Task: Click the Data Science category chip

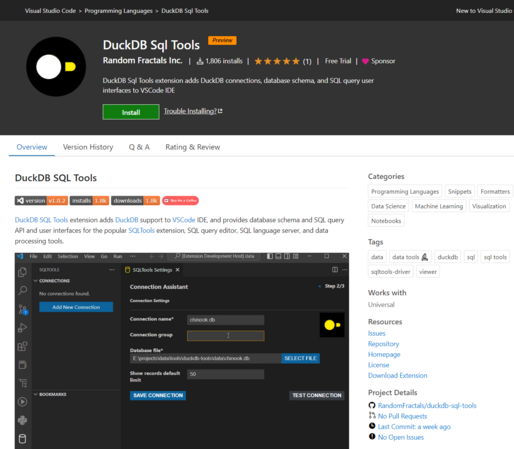Action: pos(388,206)
